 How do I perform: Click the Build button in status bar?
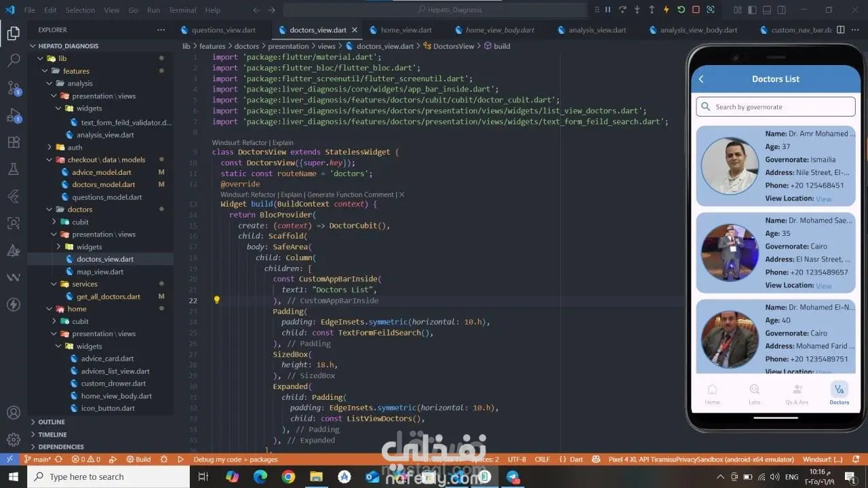point(139,460)
